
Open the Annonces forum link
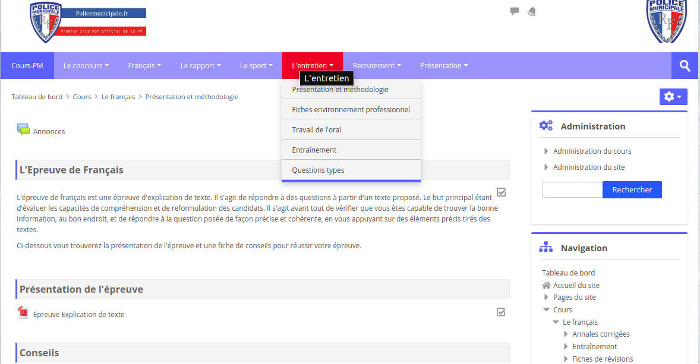click(x=49, y=131)
